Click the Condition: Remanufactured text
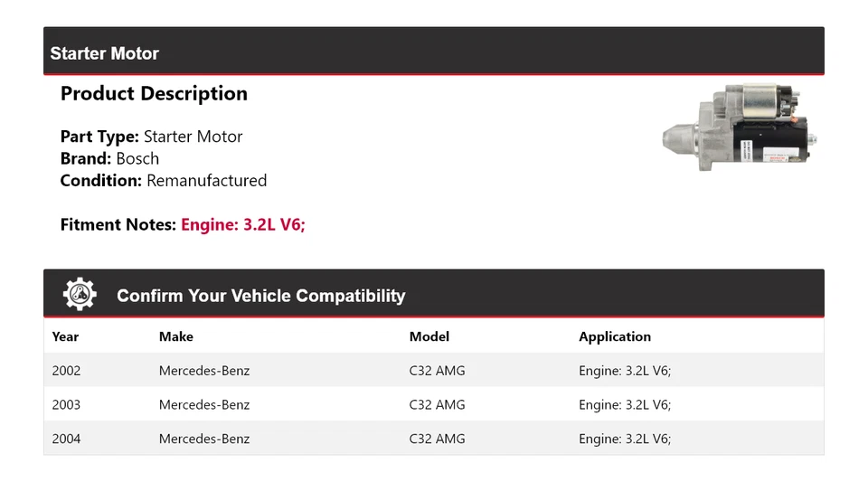This screenshot has width=868, height=482. pyautogui.click(x=163, y=180)
